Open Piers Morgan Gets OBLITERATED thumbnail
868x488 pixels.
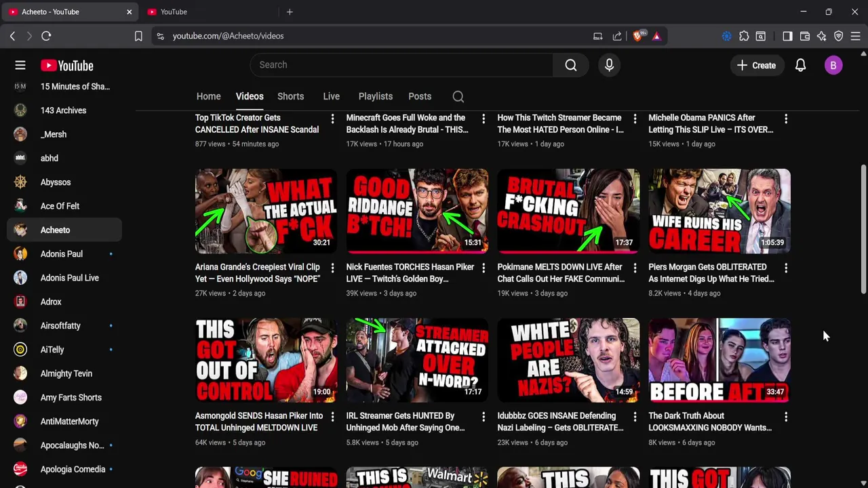point(719,211)
